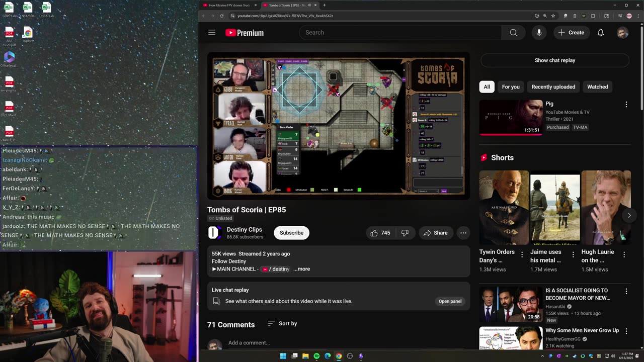Open Chrome extensions puzzle icon
The width and height of the screenshot is (644, 362).
pyautogui.click(x=593, y=16)
